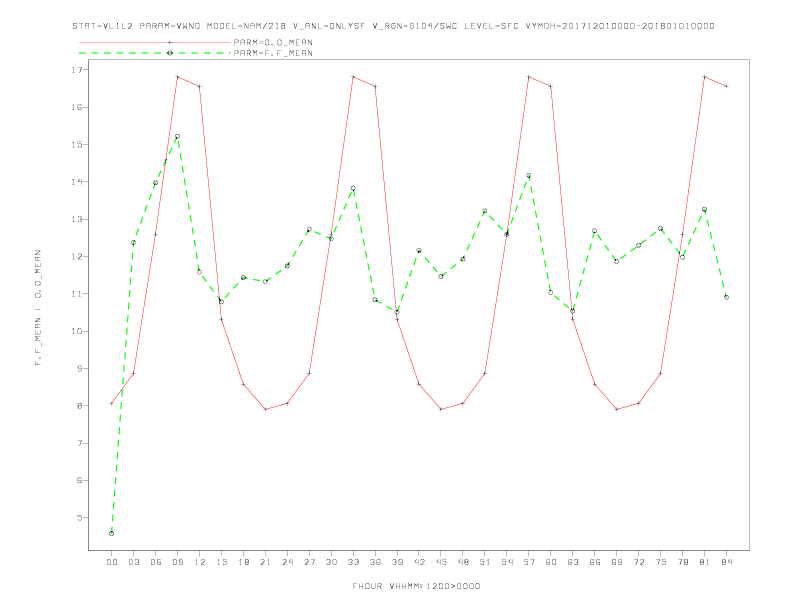Click x-axis forecast hour label 84
The height and width of the screenshot is (612, 792).
(726, 562)
